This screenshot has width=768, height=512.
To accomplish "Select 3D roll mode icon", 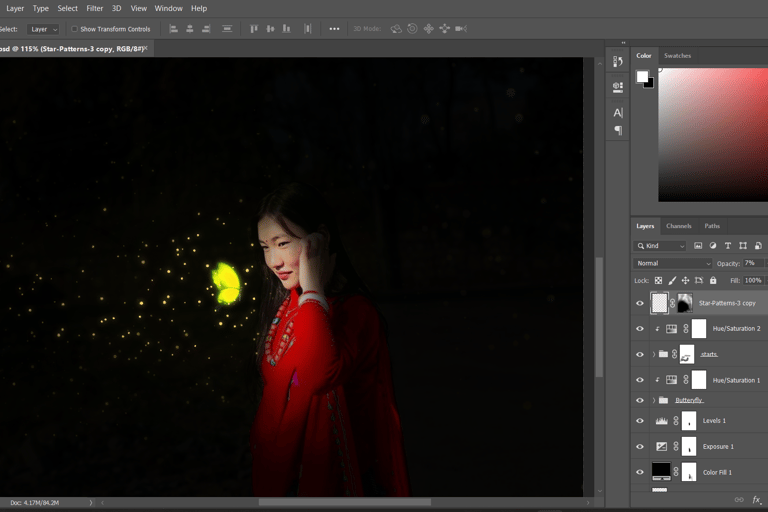I will click(x=412, y=29).
